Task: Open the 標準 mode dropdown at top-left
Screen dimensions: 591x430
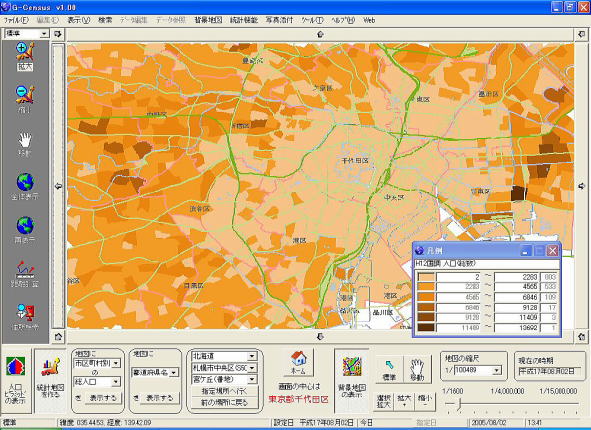Action: pos(44,34)
